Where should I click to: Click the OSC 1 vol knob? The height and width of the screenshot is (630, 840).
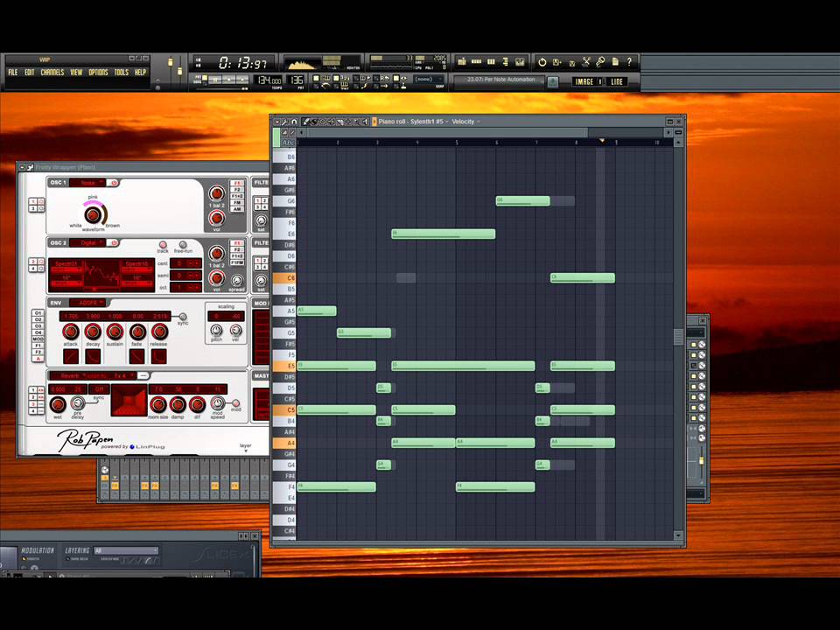pyautogui.click(x=216, y=218)
